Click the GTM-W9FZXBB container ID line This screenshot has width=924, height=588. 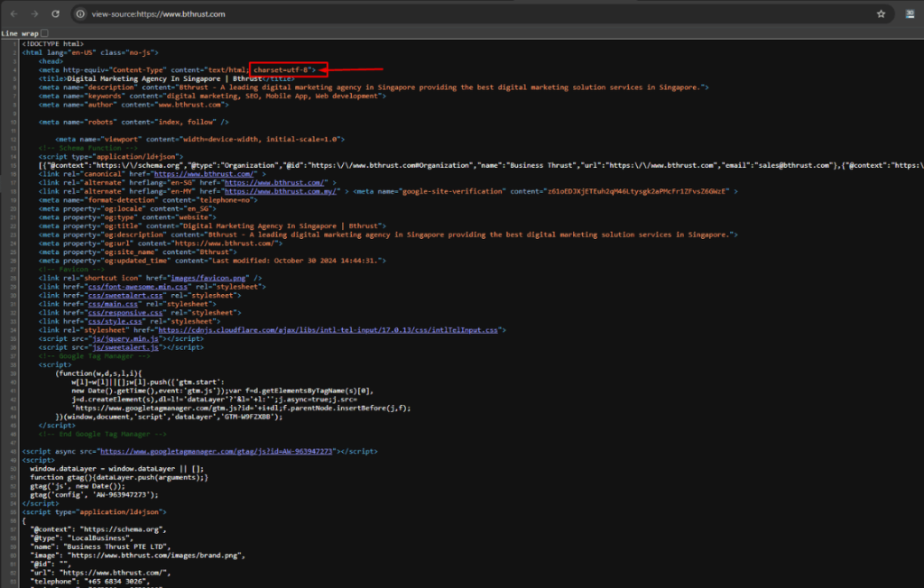click(169, 418)
